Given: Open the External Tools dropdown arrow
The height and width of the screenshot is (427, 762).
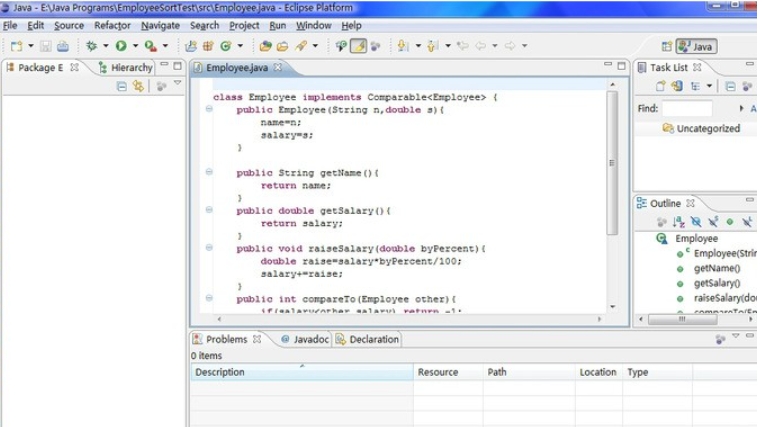Looking at the screenshot, I should 165,46.
